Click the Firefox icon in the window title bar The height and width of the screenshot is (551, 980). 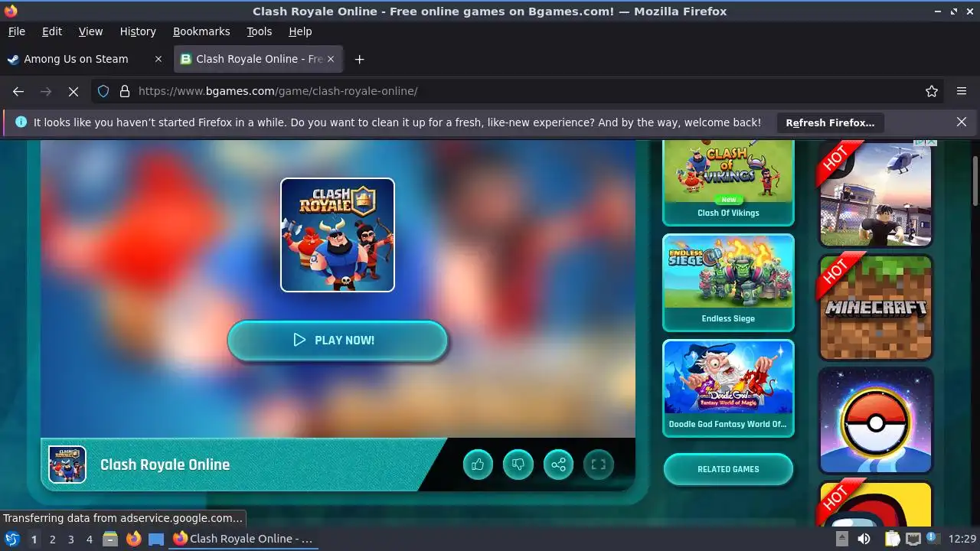[x=11, y=11]
